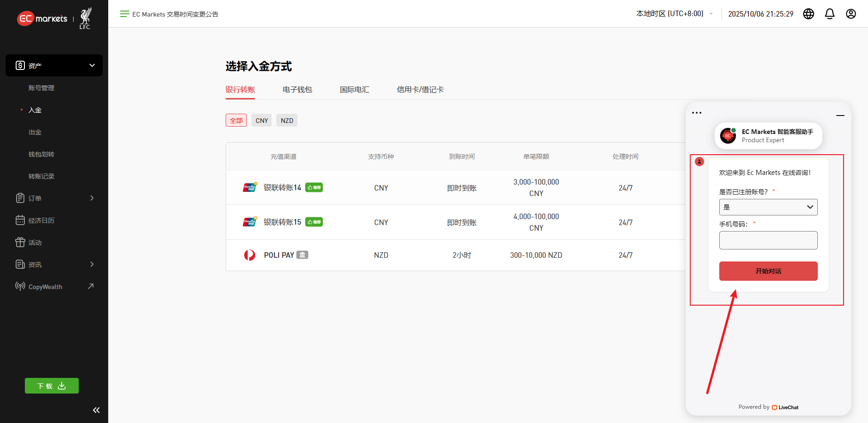
Task: Click the 开始对话 button in chat
Action: click(x=768, y=271)
